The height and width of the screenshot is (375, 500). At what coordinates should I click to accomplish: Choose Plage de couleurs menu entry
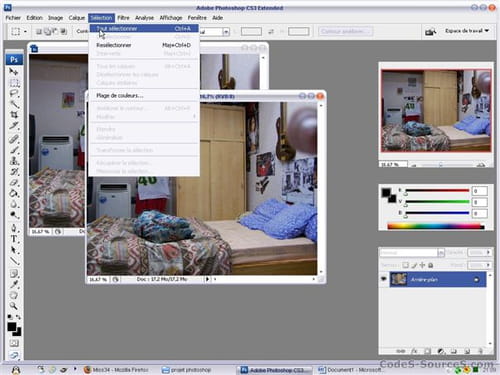point(144,96)
